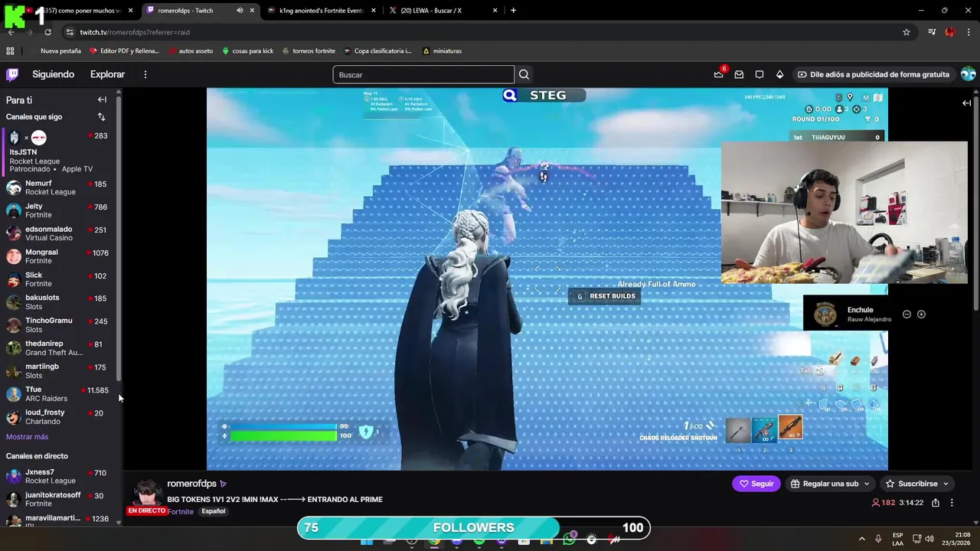Open Editor PDF y Rellena bookmark
The width and height of the screenshot is (980, 551).
point(124,51)
